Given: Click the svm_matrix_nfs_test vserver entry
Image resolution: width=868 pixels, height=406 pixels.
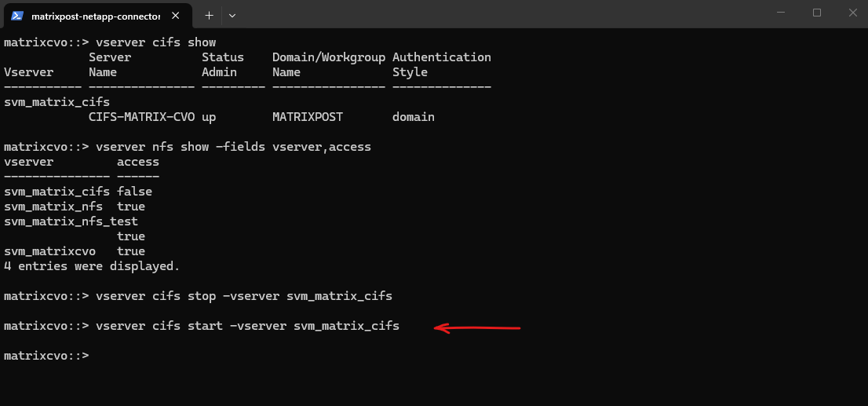Looking at the screenshot, I should tap(71, 221).
